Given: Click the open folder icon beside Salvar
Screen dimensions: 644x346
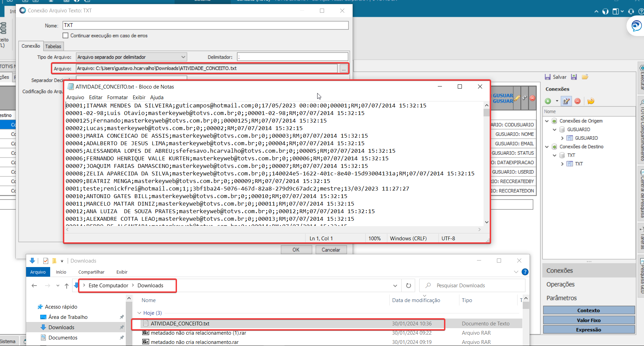Looking at the screenshot, I should tap(585, 77).
